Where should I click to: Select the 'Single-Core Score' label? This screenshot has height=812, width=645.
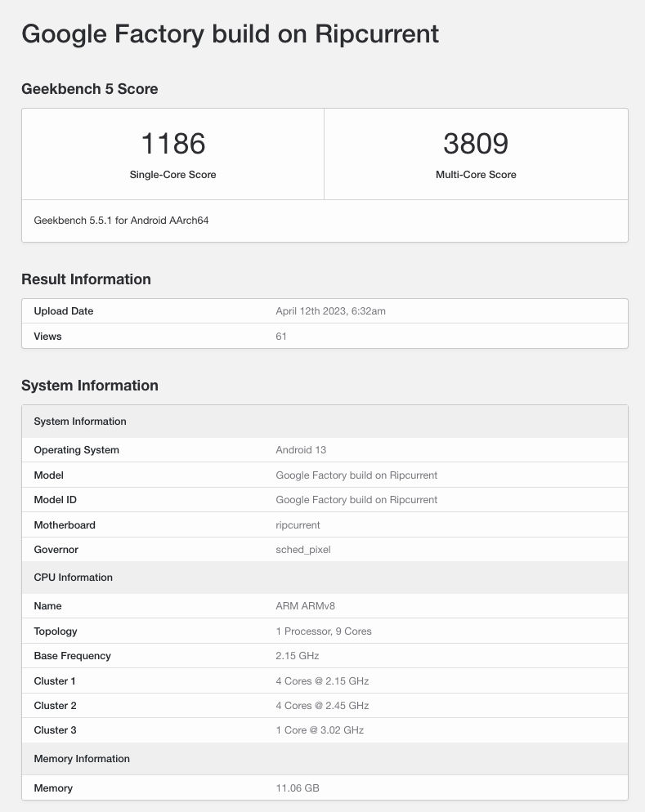pyautogui.click(x=173, y=175)
